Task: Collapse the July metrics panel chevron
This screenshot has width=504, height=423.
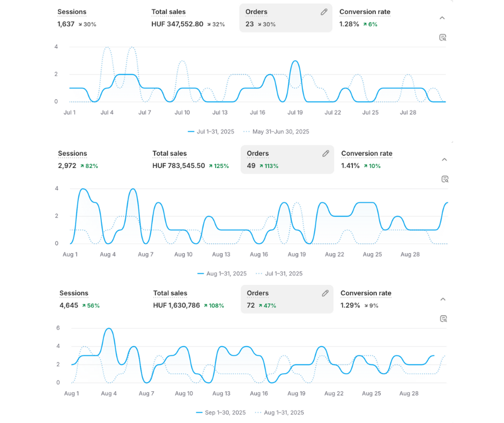Action: point(442,18)
